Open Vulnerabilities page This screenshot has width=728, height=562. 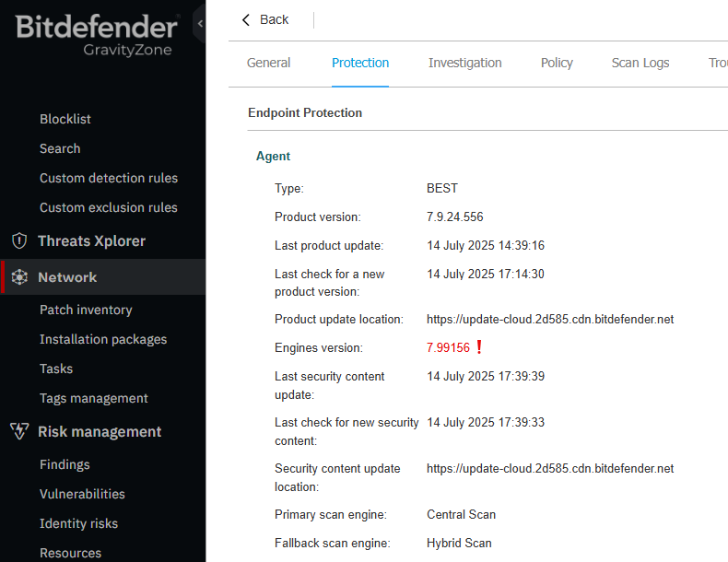[x=82, y=494]
